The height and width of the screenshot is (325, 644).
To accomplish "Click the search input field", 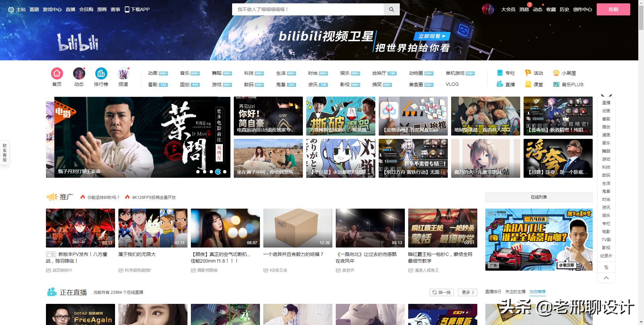I will [308, 9].
